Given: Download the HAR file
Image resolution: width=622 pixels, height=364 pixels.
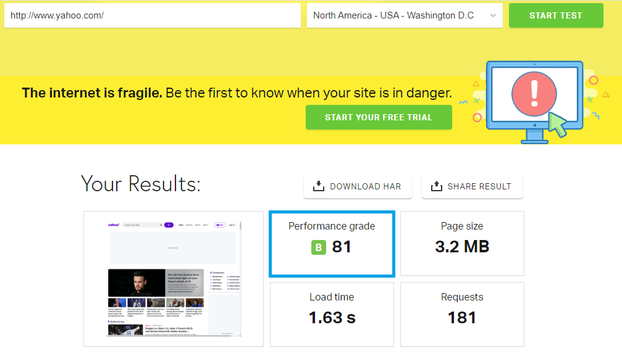Looking at the screenshot, I should coord(358,186).
